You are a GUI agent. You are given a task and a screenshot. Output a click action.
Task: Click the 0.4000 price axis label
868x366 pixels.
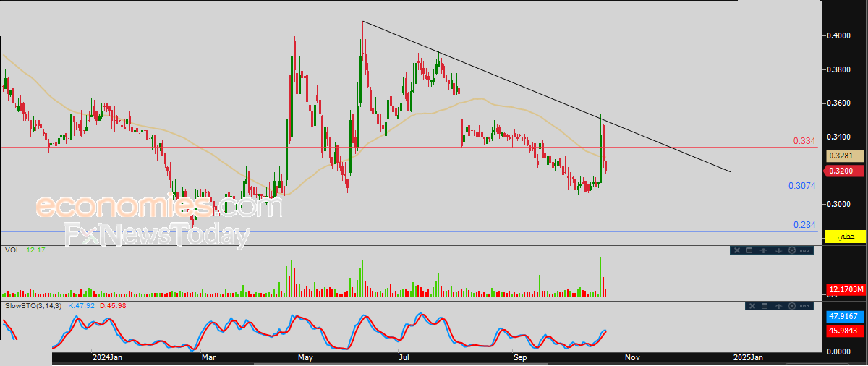(x=839, y=35)
